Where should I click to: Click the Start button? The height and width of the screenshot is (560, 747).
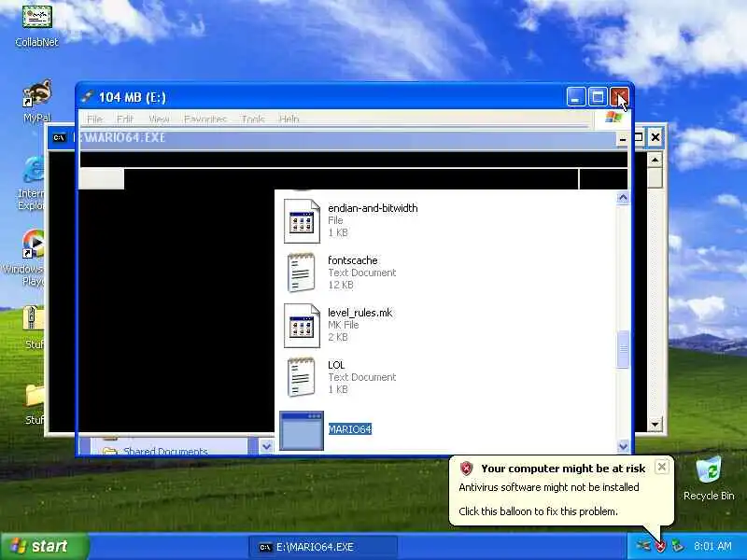coord(44,546)
